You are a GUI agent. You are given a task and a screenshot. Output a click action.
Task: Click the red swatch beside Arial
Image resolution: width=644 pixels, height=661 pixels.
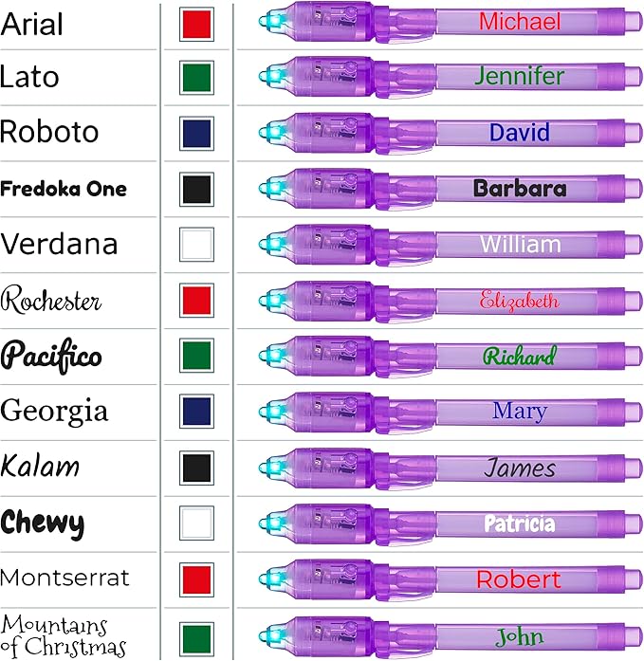196,23
